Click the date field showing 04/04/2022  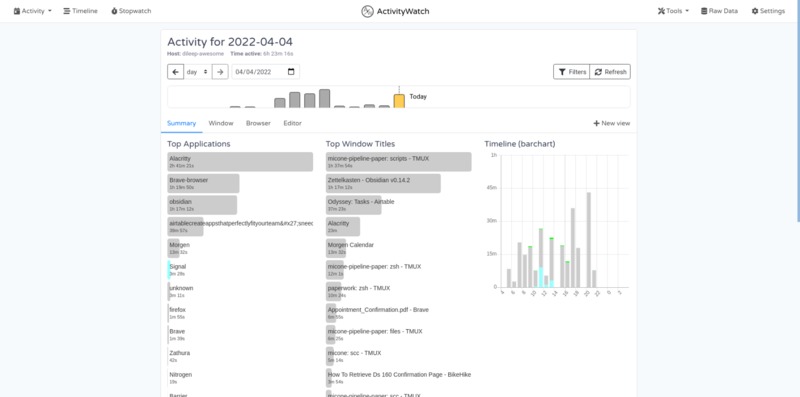coord(265,72)
